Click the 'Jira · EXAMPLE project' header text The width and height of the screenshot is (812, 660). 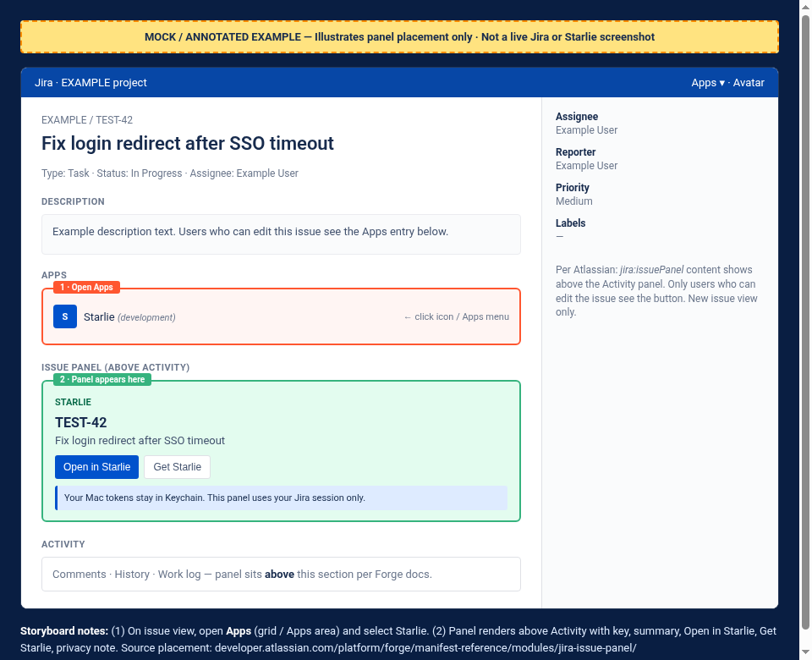coord(91,83)
